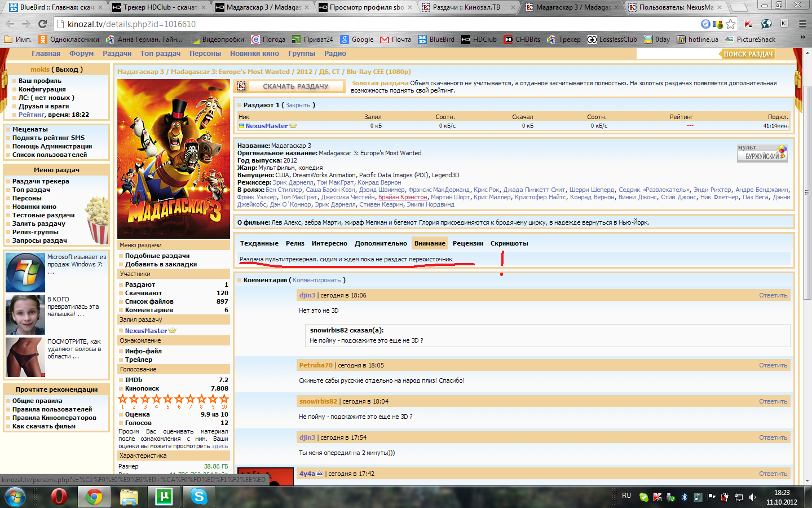The height and width of the screenshot is (508, 812).
Task: Open Подобные раздачи link
Action: (x=157, y=256)
